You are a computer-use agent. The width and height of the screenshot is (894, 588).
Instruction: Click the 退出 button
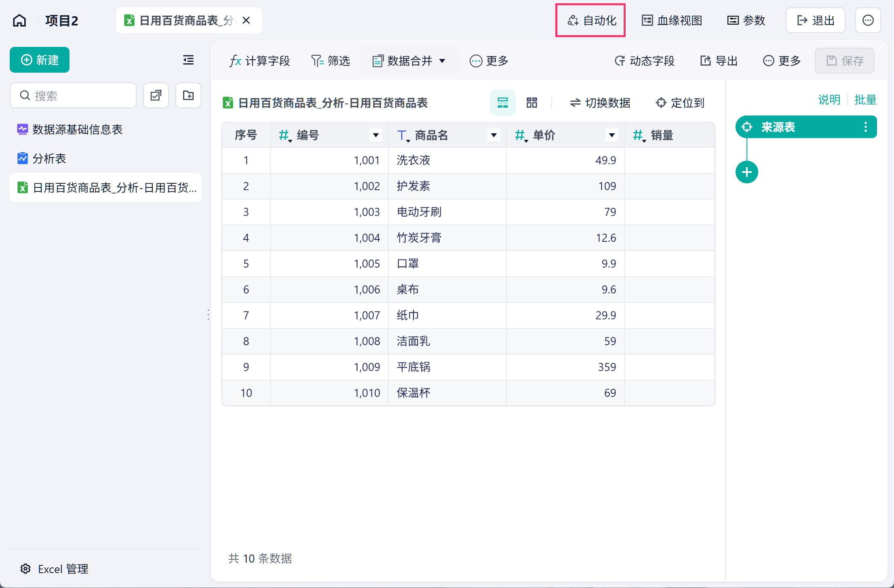[815, 20]
